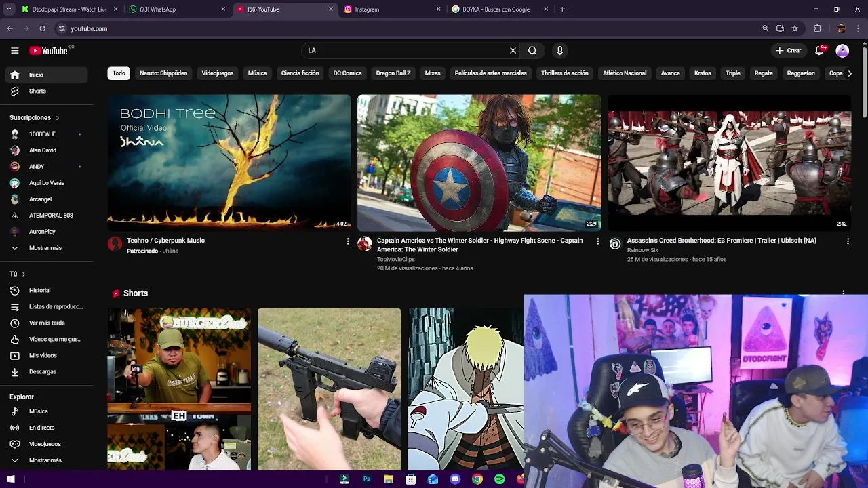Go back in browser history
This screenshot has width=868, height=488.
click(x=9, y=28)
